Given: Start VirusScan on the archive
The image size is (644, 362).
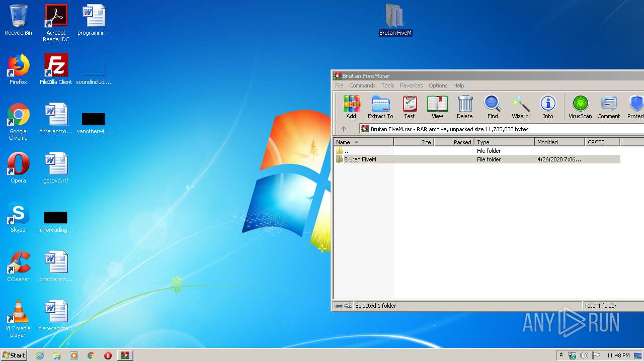Looking at the screenshot, I should pos(580,107).
